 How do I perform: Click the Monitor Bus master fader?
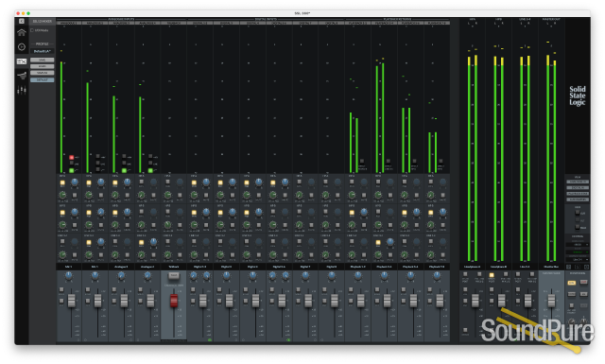coord(551,301)
